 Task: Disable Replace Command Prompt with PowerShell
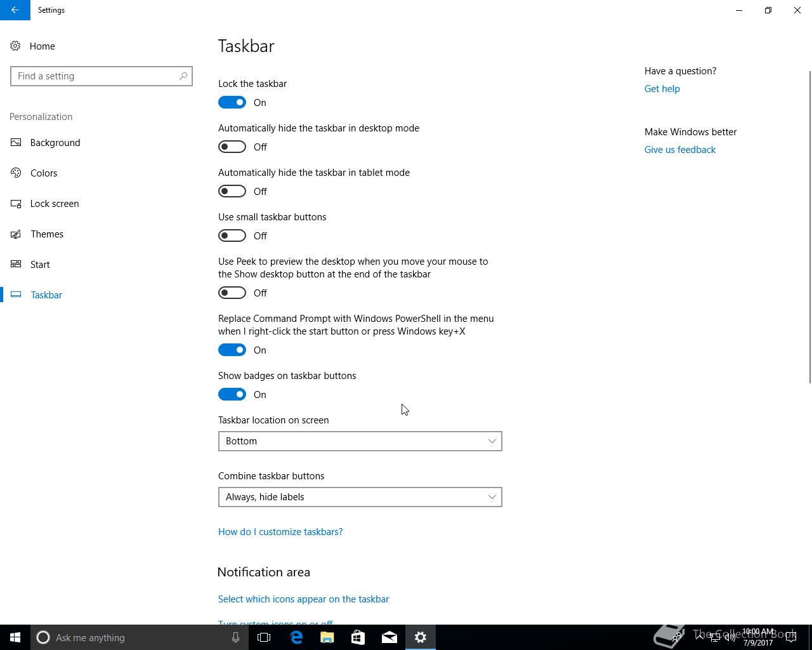232,350
